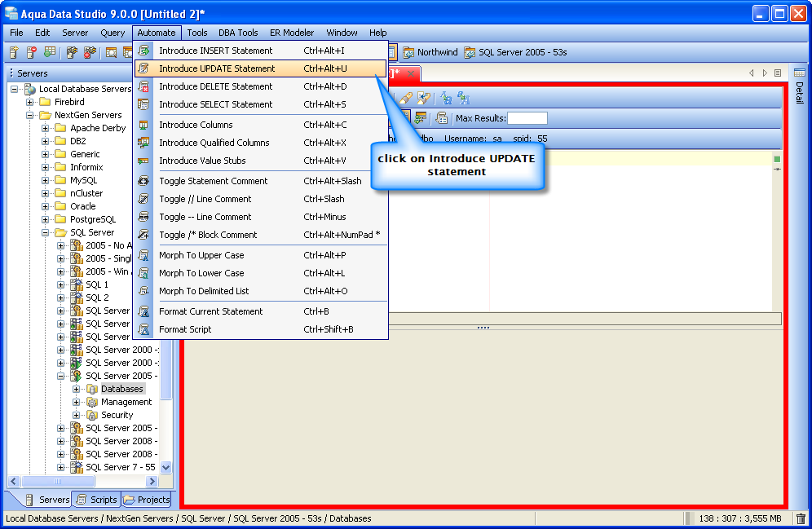
Task: Choose Toggle /* Block Comment
Action: (x=261, y=235)
